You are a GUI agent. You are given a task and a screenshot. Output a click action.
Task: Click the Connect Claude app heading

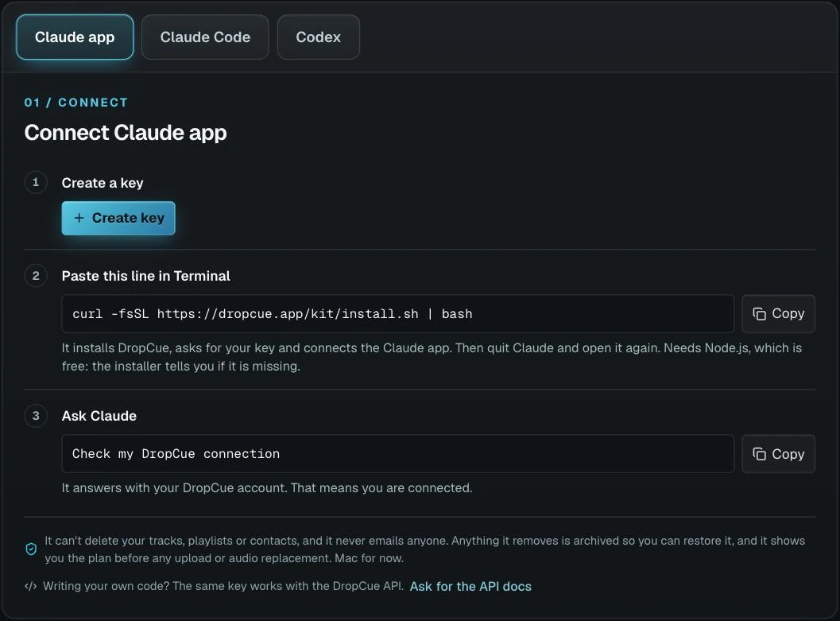(x=126, y=133)
